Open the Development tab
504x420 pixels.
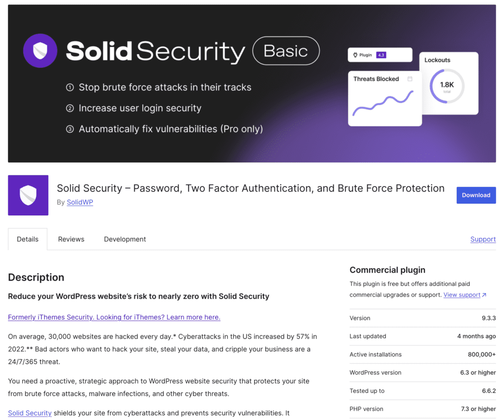pyautogui.click(x=125, y=240)
